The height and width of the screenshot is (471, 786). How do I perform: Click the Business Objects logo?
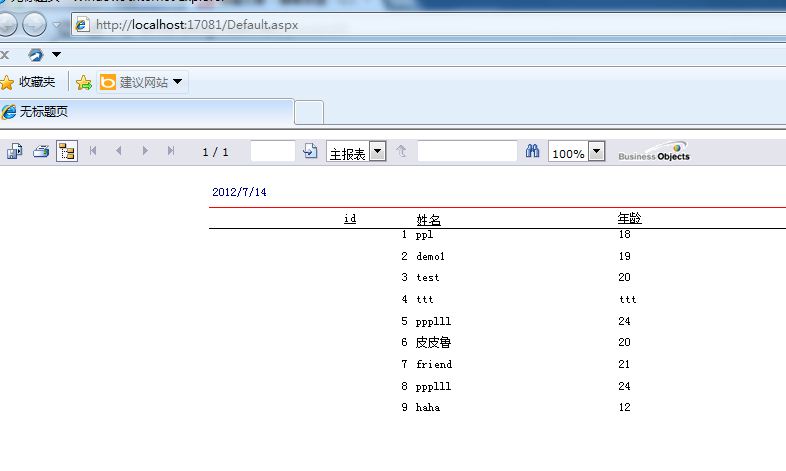(x=654, y=151)
